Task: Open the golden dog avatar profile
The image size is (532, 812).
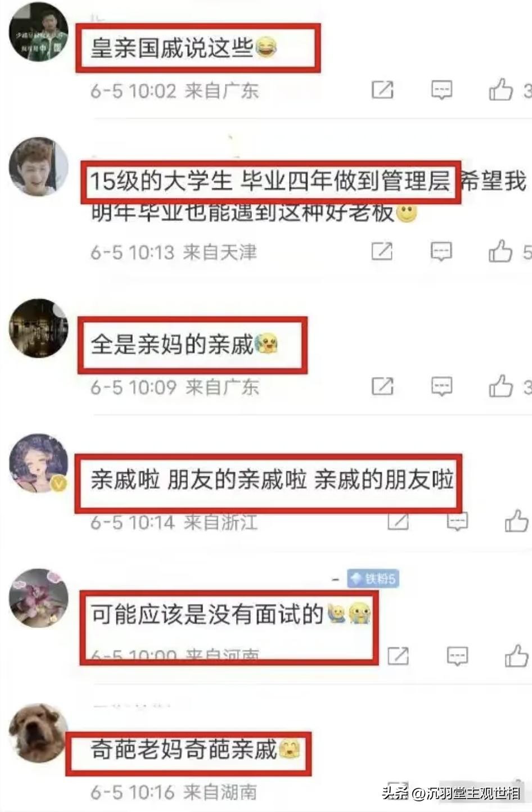Action: click(x=38, y=733)
